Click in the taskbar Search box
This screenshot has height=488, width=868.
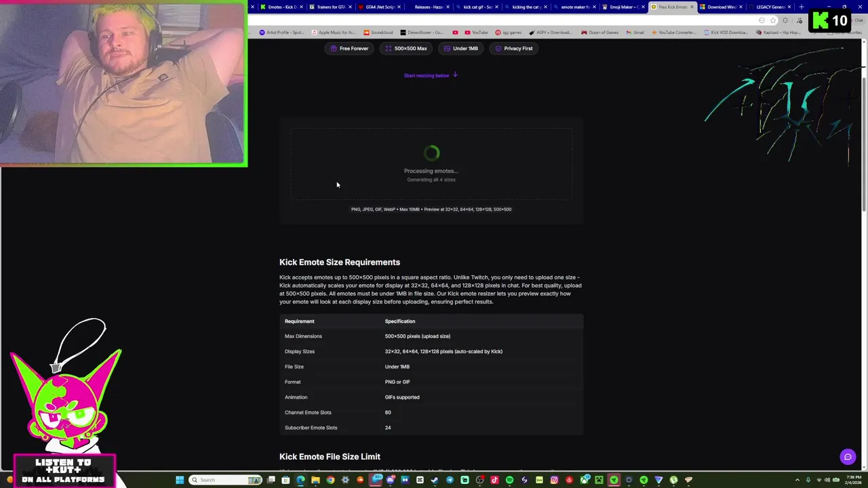(x=225, y=480)
